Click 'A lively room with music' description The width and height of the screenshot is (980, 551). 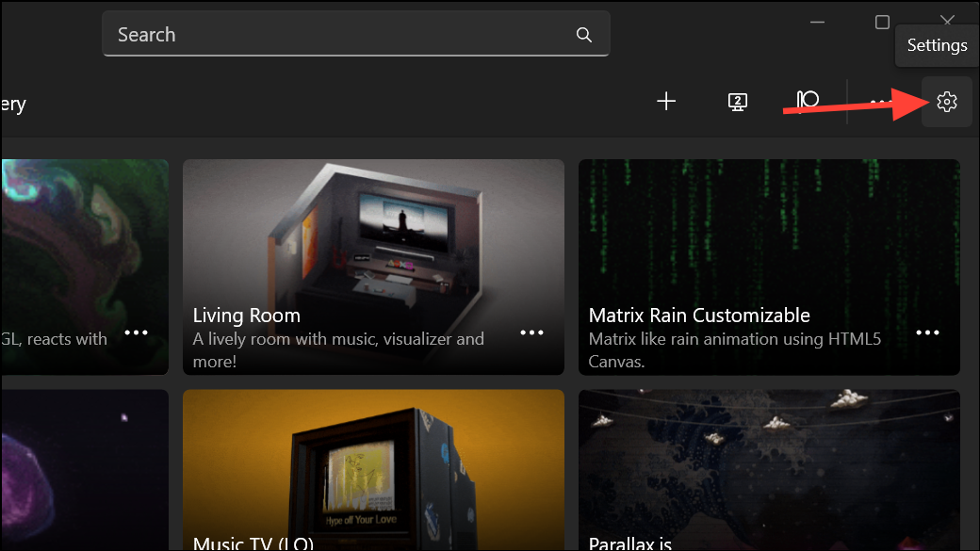[338, 349]
